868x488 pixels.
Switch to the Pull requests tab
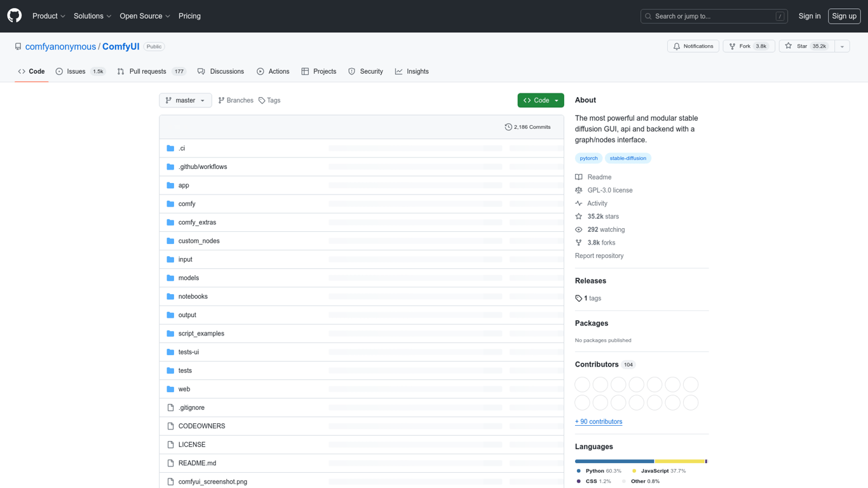(x=151, y=72)
